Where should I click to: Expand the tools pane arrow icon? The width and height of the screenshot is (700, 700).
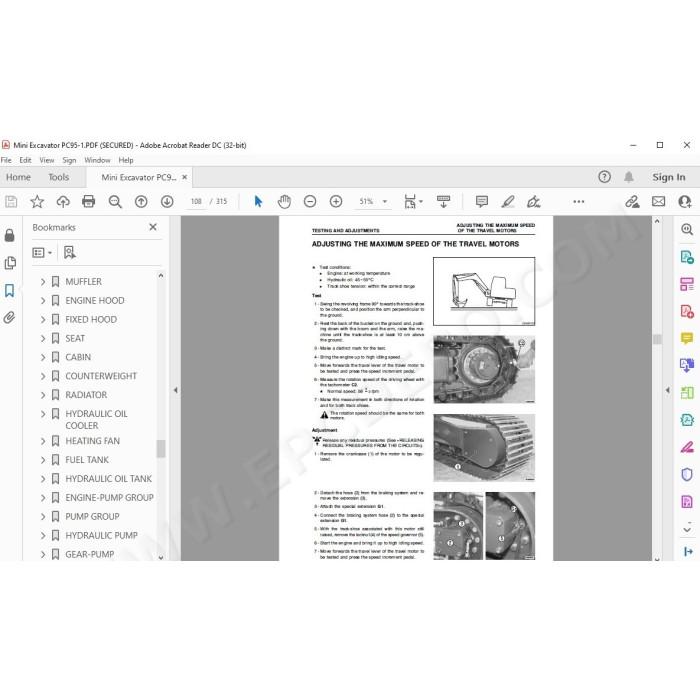[688, 552]
